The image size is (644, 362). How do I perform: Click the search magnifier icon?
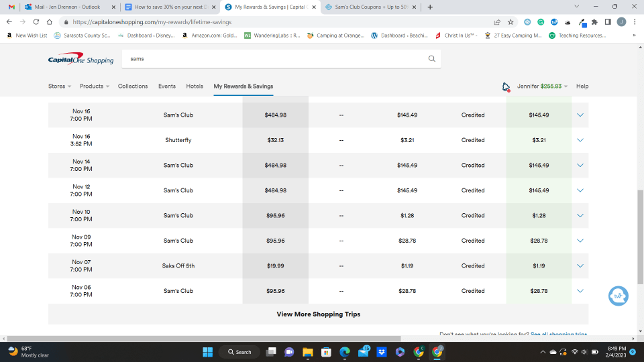pyautogui.click(x=431, y=59)
